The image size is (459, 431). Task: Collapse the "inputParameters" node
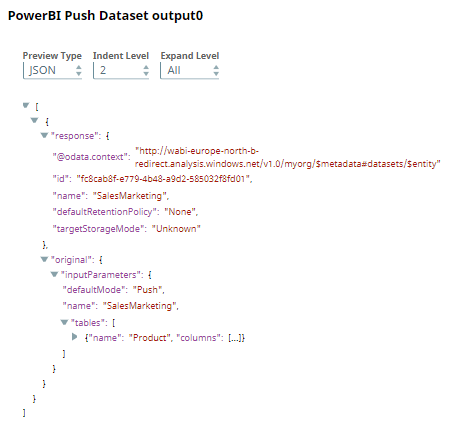[54, 274]
